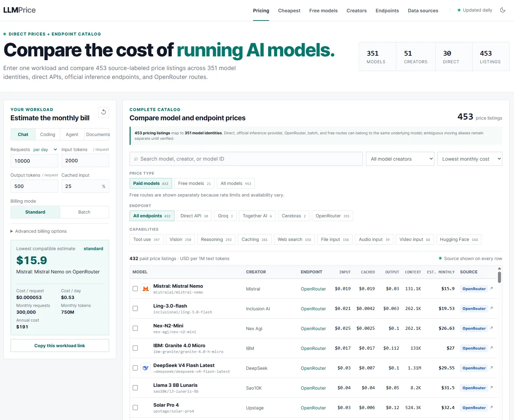Open external link arrow in Nex-N2-Mini row
The height and width of the screenshot is (420, 514).
click(491, 328)
